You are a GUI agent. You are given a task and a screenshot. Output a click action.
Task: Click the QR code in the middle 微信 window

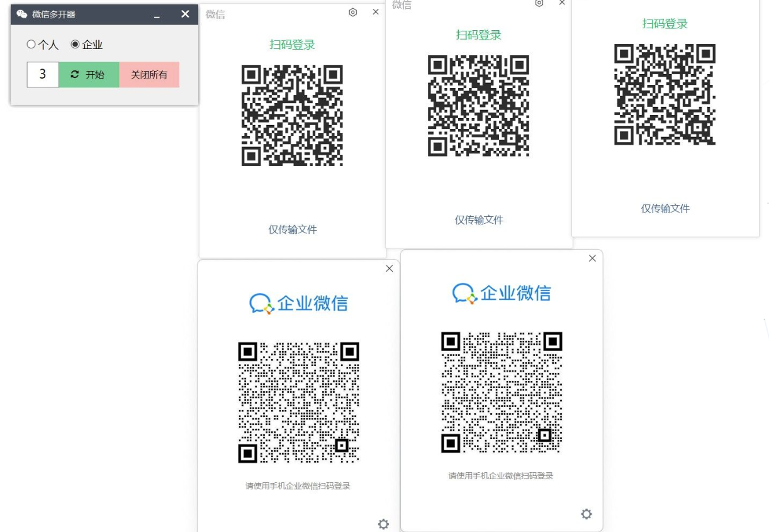click(x=478, y=106)
